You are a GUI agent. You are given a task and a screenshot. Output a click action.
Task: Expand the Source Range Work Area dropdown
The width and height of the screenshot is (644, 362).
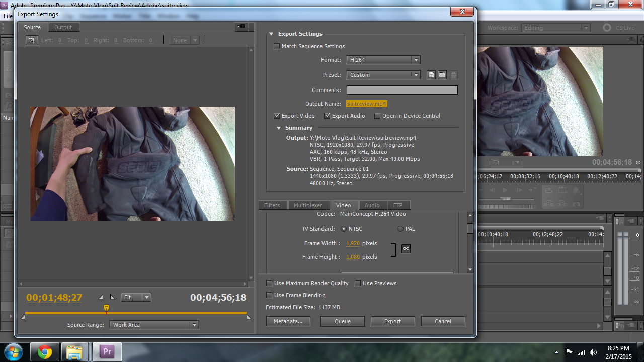154,325
